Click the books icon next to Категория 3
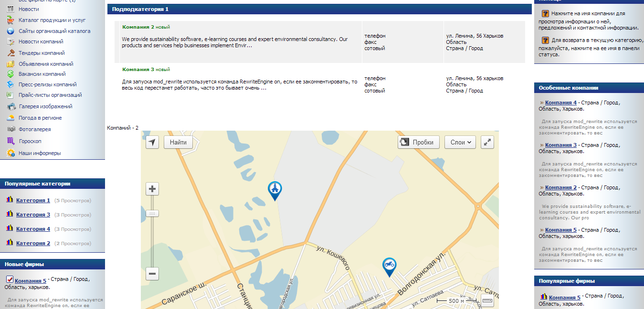644x309 pixels. click(10, 215)
